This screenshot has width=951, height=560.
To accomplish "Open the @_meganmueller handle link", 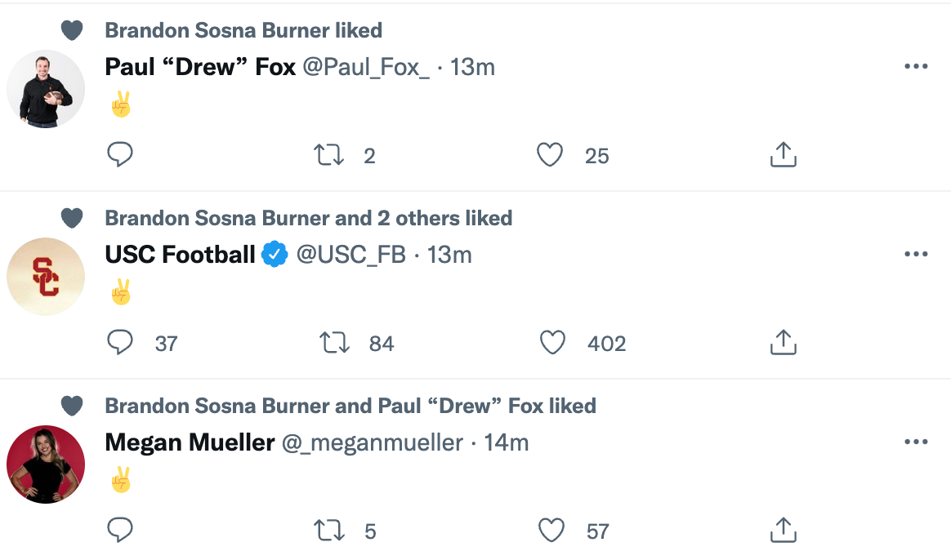I will (x=373, y=442).
